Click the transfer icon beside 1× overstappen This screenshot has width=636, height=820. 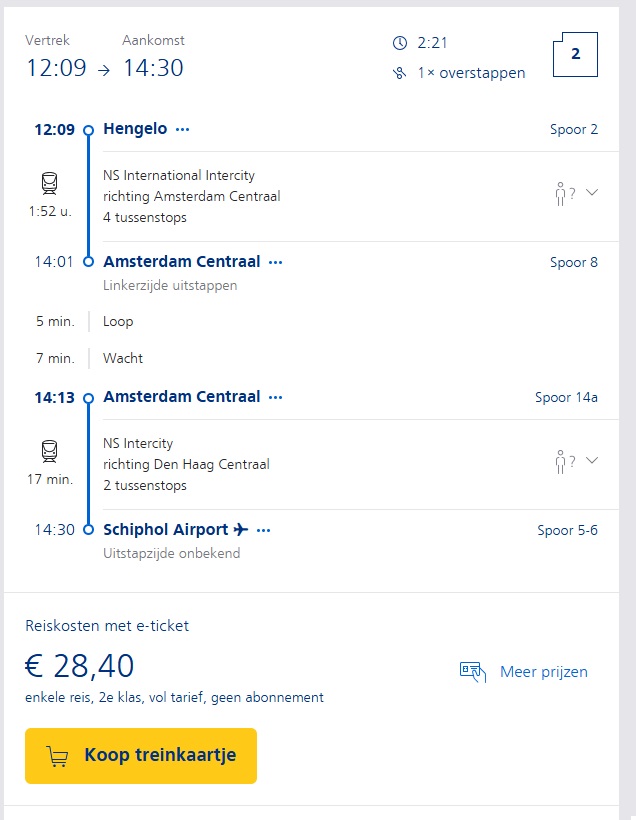(x=400, y=73)
